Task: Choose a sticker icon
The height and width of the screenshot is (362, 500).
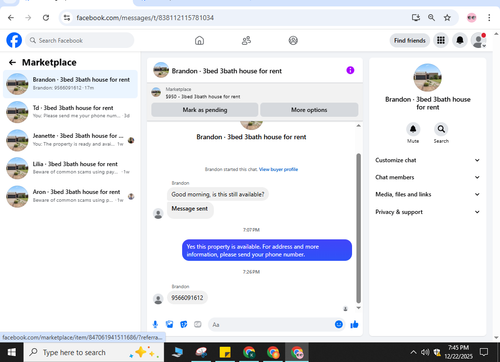Action: 184,324
